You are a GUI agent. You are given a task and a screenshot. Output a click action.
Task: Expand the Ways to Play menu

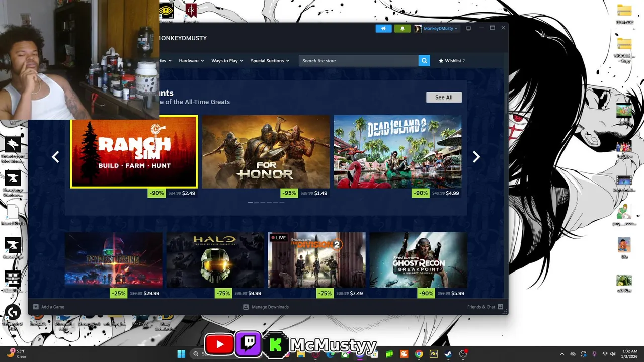click(x=227, y=61)
